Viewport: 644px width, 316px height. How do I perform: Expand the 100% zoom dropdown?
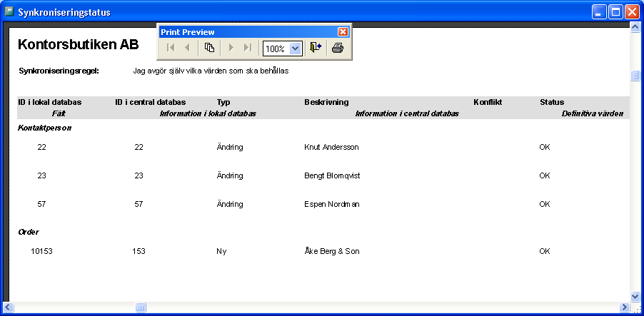pos(296,49)
